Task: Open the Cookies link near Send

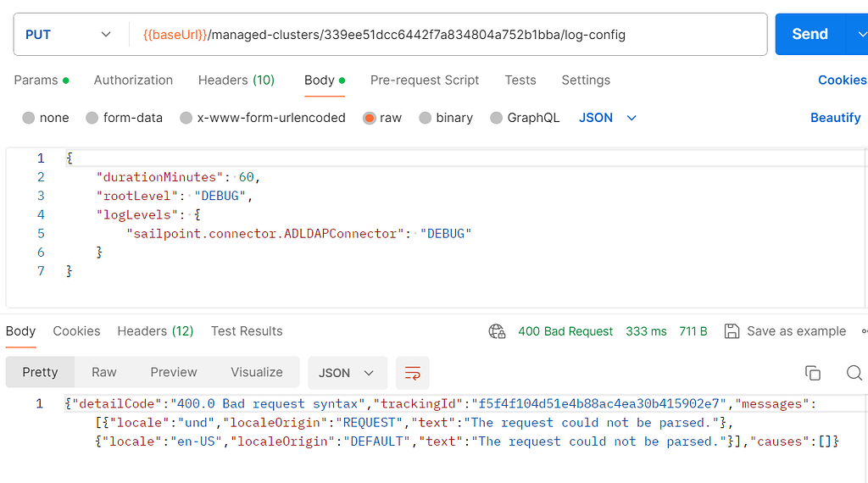Action: pos(842,80)
